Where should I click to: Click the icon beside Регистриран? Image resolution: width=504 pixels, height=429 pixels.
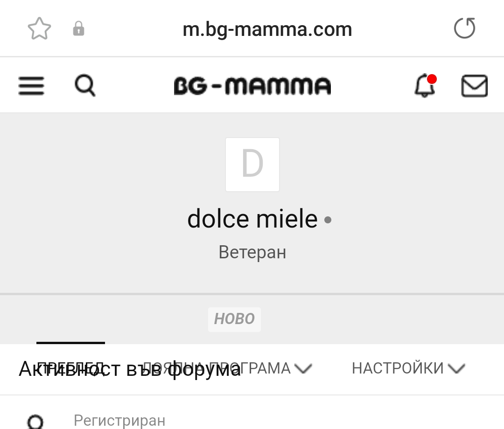(35, 422)
